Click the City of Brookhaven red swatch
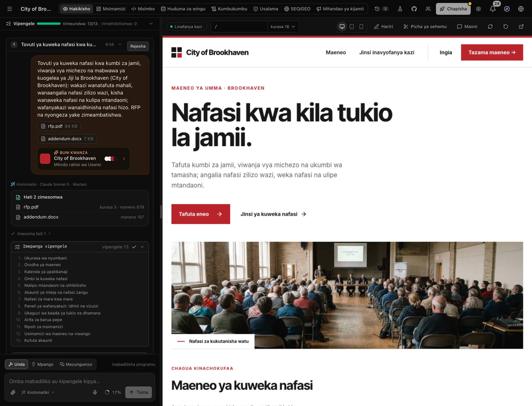 (x=45, y=159)
